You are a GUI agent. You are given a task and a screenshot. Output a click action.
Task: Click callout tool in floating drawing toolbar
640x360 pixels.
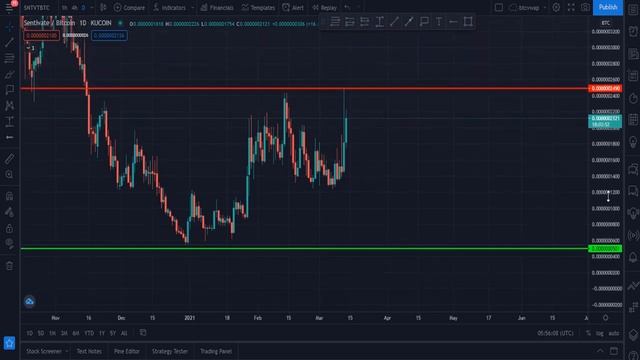pos(424,22)
